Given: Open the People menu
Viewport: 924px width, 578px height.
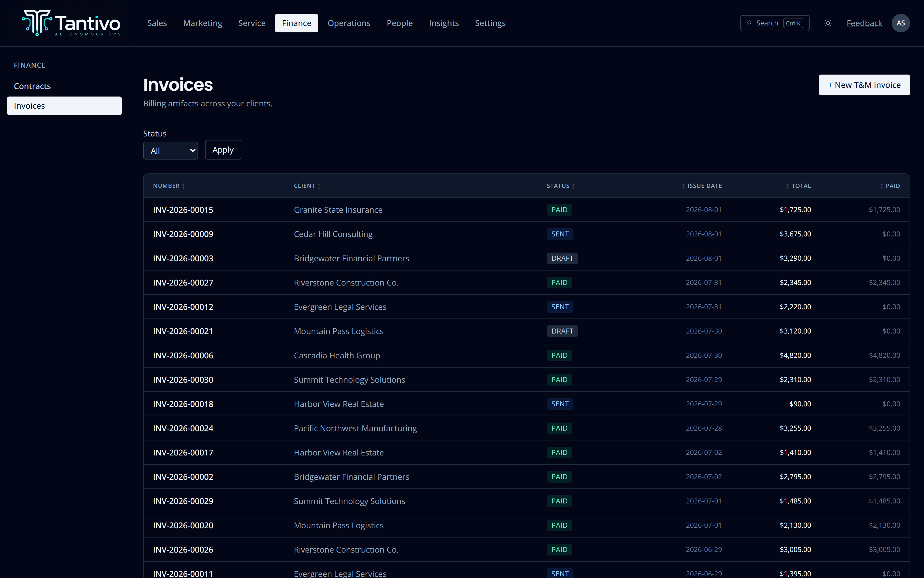Looking at the screenshot, I should click(399, 23).
